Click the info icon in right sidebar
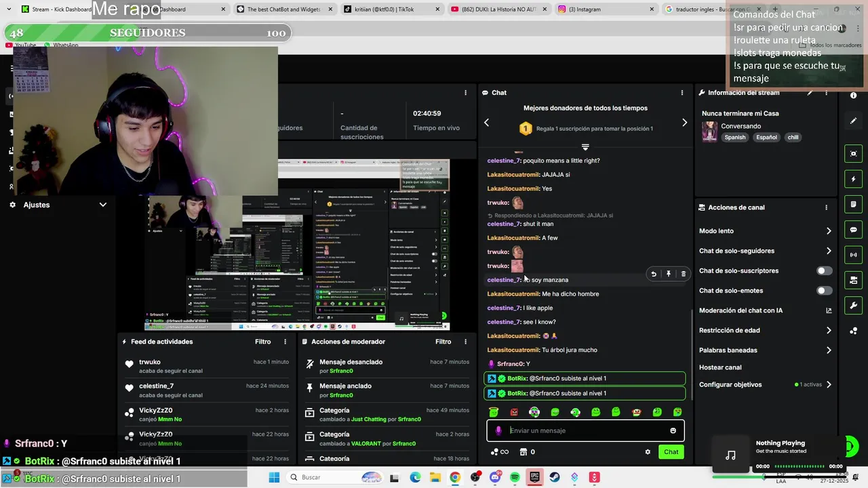This screenshot has height=488, width=868. 854,96
